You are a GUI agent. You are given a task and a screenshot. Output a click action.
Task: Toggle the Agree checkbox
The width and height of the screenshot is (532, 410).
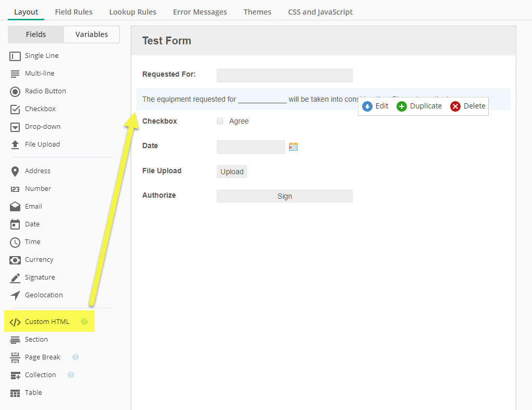point(220,121)
